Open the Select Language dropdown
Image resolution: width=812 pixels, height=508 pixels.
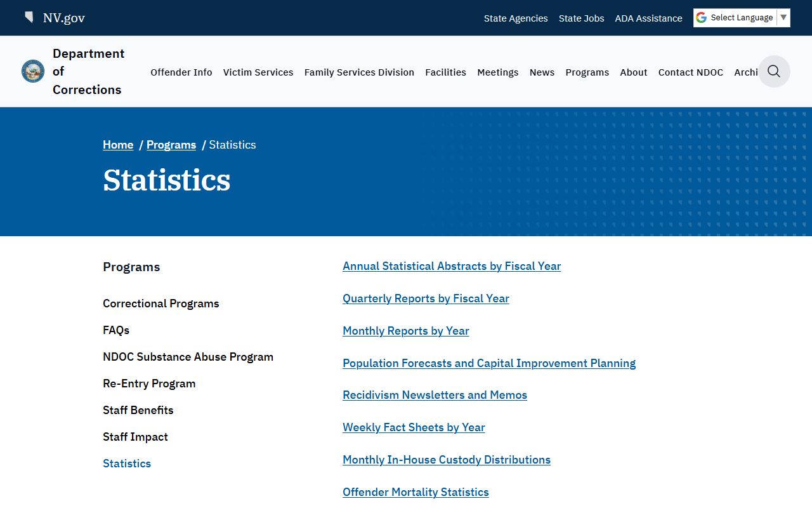click(x=742, y=18)
